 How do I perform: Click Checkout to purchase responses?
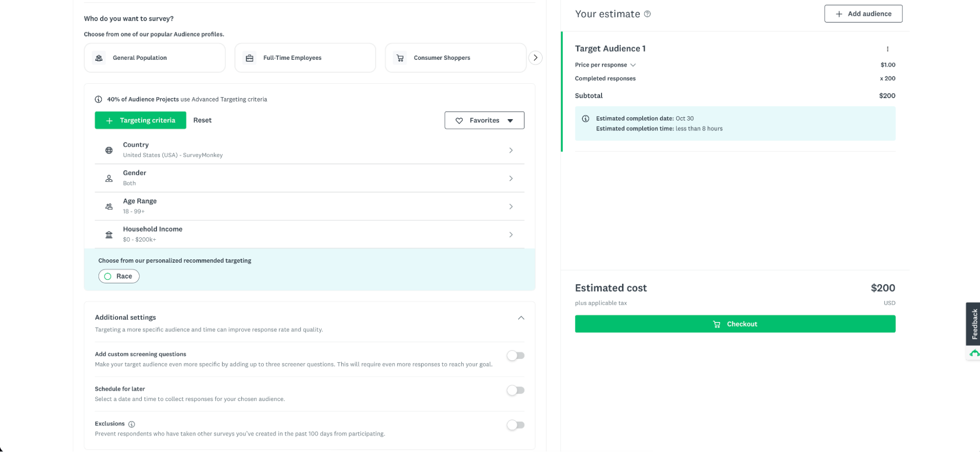pos(735,324)
